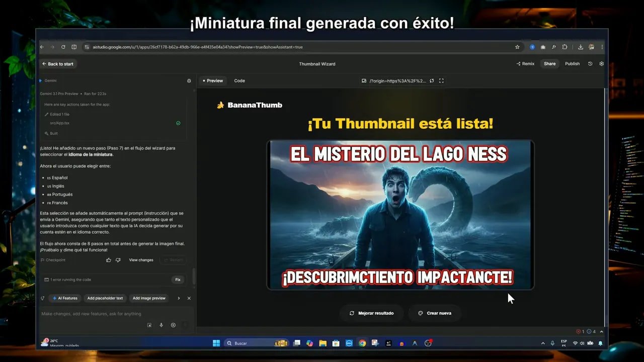
Task: Click the device preview icon before origin URL
Action: (364, 80)
